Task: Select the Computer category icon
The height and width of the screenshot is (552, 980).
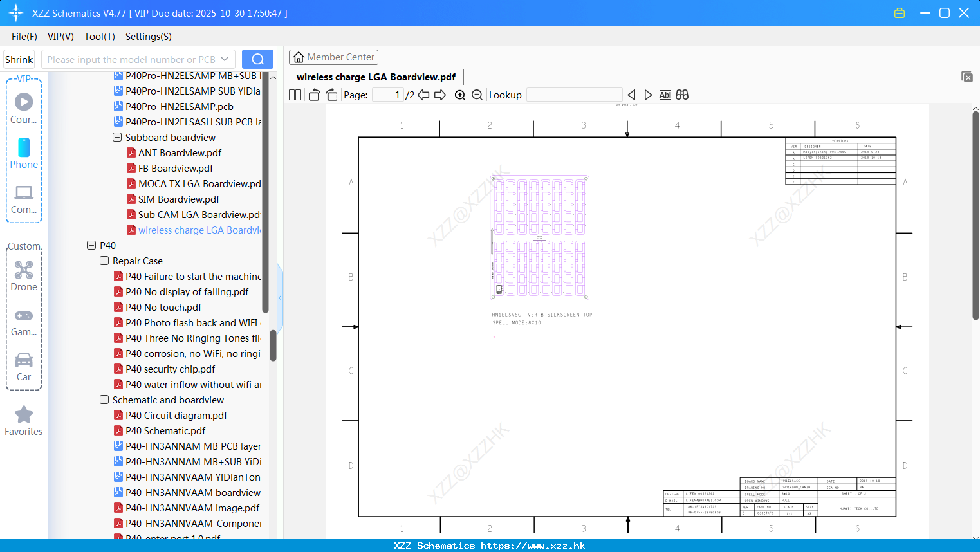Action: point(24,199)
